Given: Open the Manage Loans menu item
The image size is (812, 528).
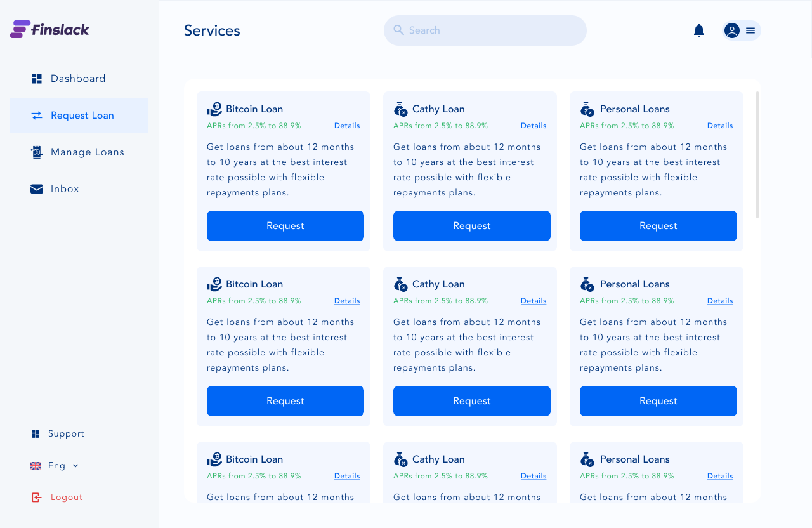Looking at the screenshot, I should pyautogui.click(x=87, y=152).
